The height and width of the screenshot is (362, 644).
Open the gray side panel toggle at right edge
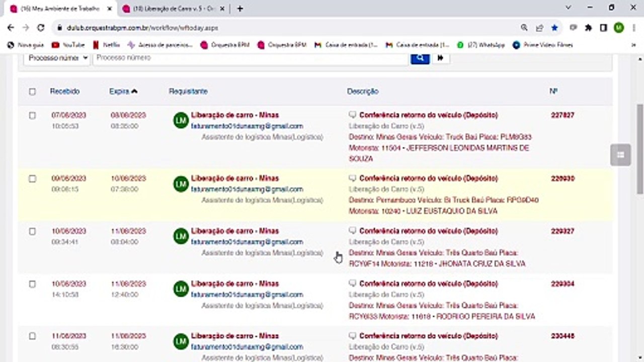(x=620, y=155)
